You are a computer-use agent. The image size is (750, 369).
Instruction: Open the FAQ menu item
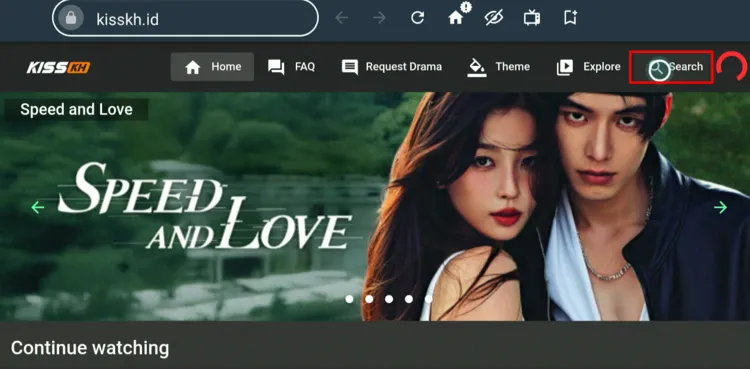(x=291, y=67)
